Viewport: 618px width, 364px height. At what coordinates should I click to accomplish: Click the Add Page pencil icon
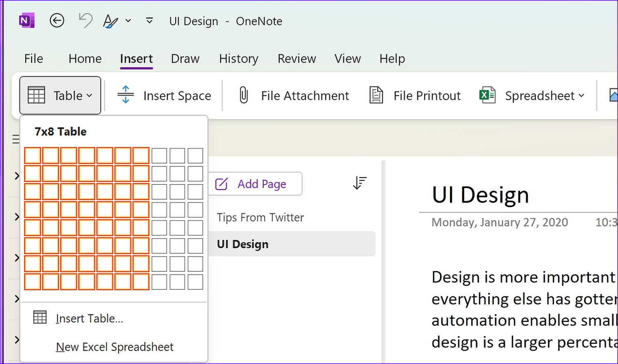221,184
